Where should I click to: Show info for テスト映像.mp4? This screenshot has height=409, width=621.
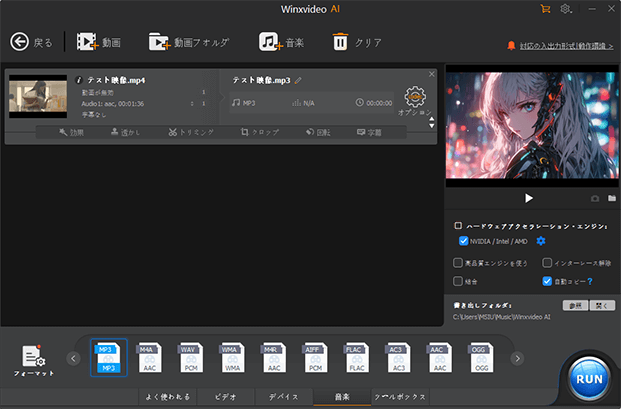pos(78,80)
